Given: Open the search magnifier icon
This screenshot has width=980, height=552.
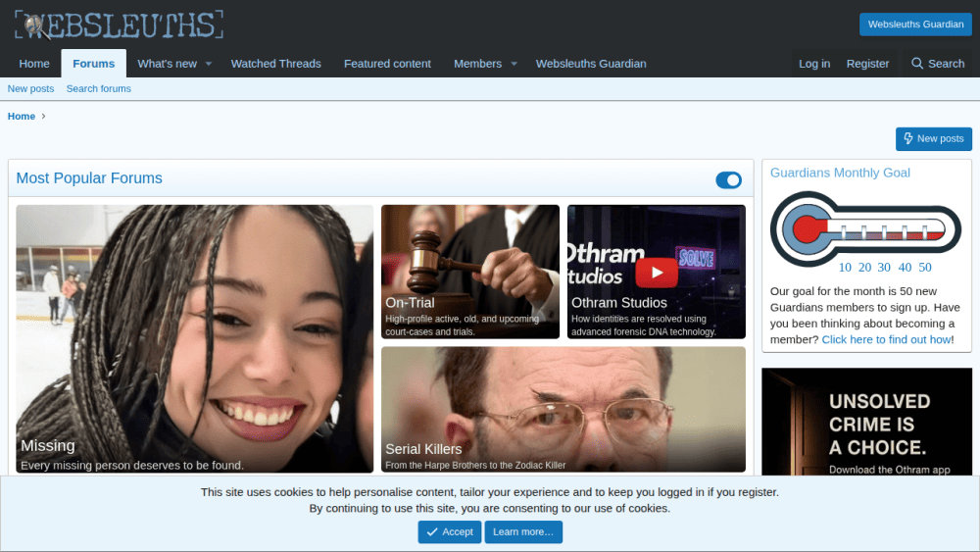Looking at the screenshot, I should point(917,63).
